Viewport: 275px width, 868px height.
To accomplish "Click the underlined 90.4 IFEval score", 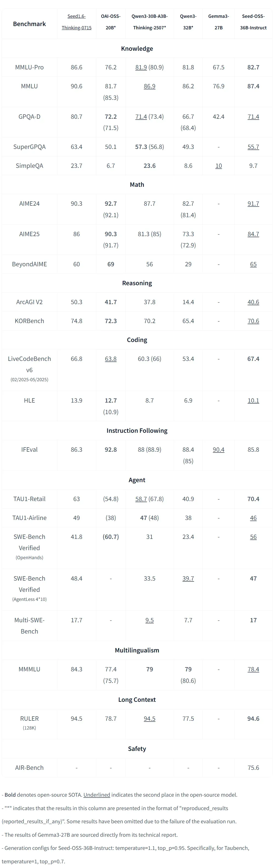I will 218,449.
